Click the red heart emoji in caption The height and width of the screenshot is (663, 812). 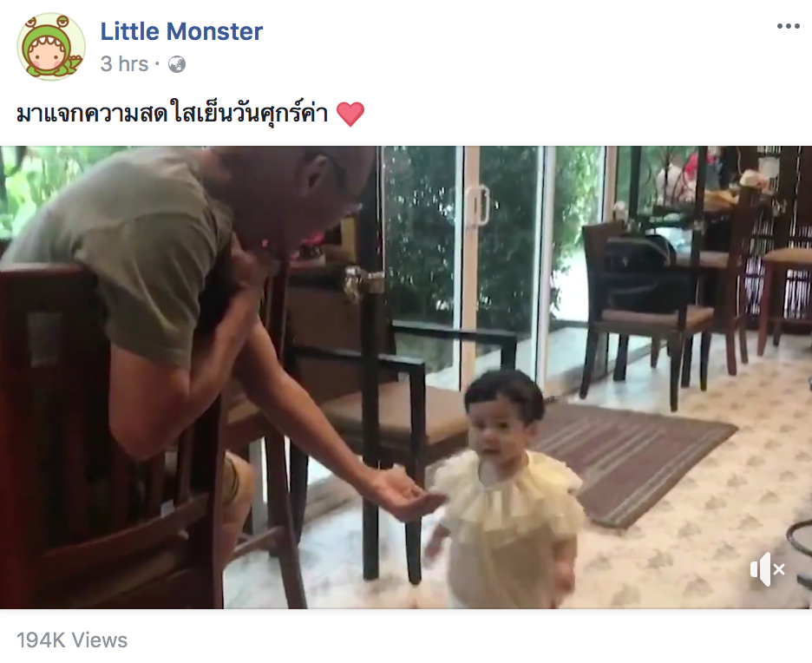(350, 114)
